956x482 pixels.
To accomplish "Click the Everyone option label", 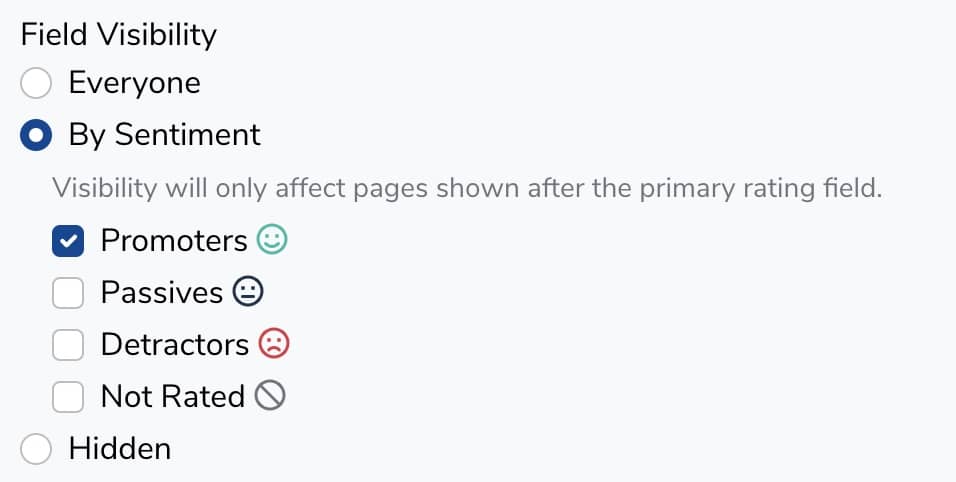I will coord(134,83).
